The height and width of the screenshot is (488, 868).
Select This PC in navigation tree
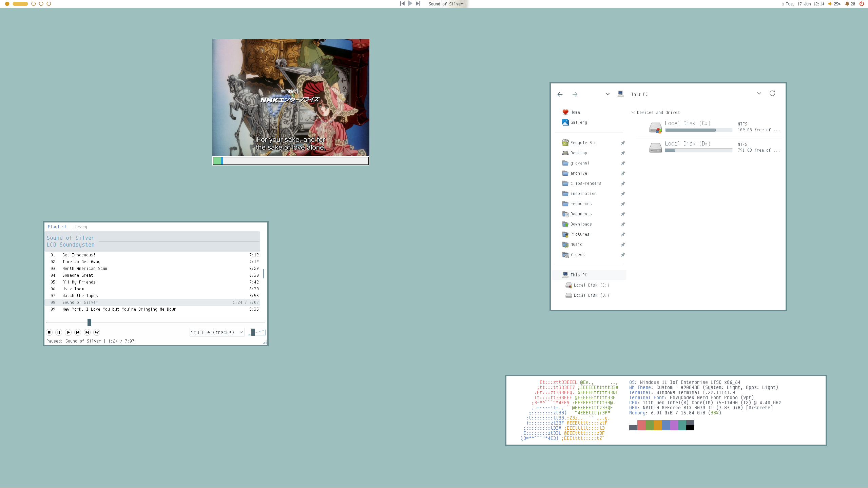(x=590, y=275)
